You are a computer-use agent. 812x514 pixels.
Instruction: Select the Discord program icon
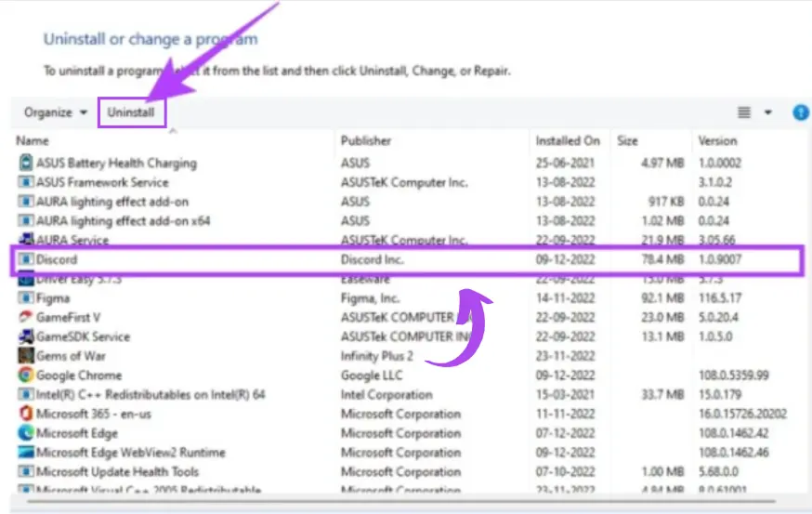(25, 259)
